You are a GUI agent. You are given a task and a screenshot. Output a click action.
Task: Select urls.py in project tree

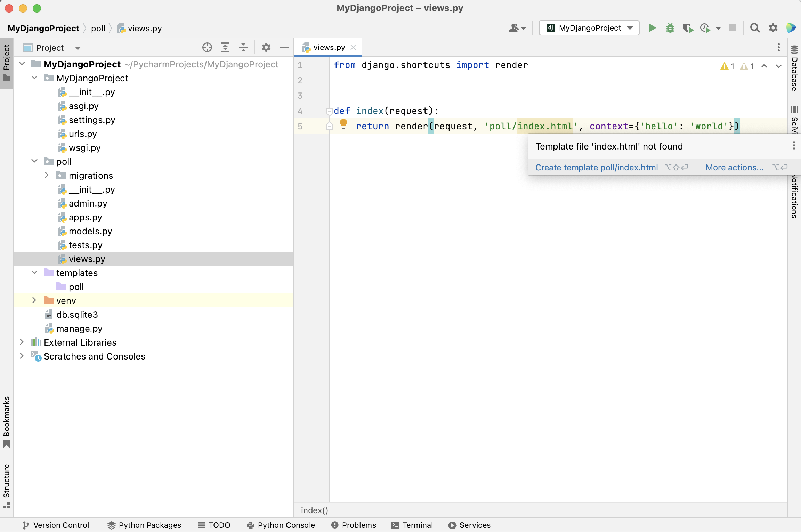pos(154,134)
